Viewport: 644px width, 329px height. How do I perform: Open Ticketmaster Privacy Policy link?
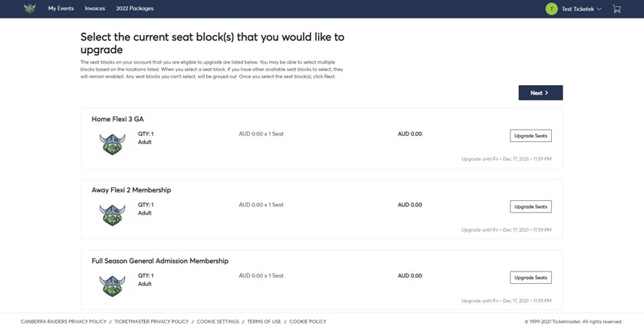point(151,321)
